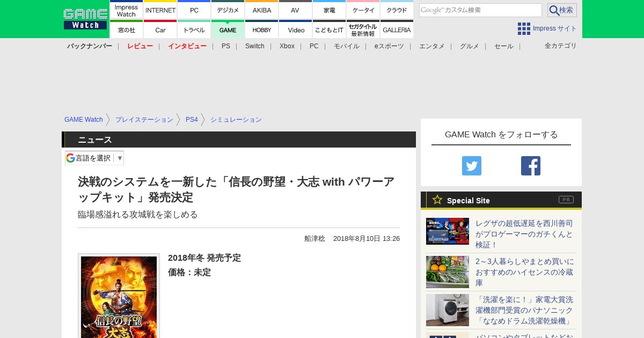Go to PS4 breadcrumb
This screenshot has width=644, height=338.
(192, 120)
